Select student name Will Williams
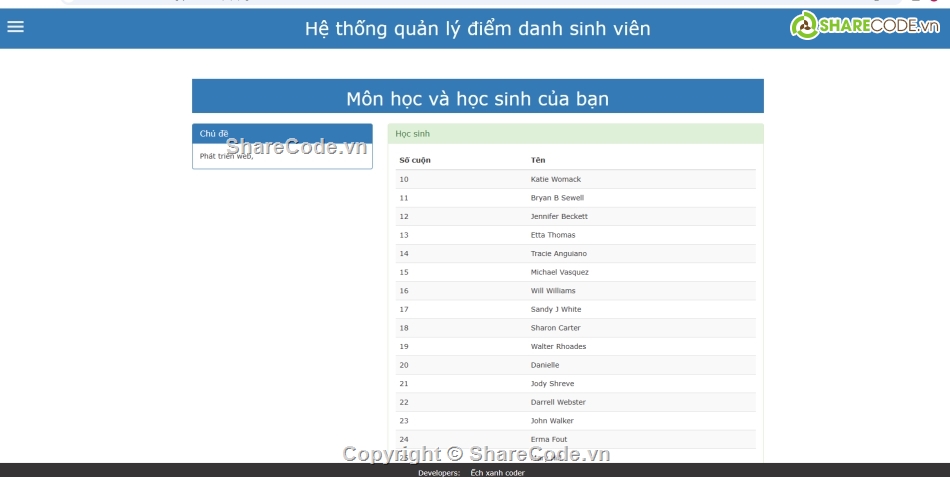The height and width of the screenshot is (477, 950). pyautogui.click(x=553, y=291)
